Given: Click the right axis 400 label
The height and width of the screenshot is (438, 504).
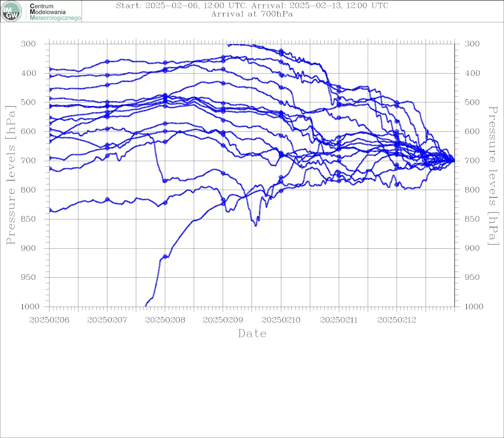Looking at the screenshot, I should coord(472,73).
